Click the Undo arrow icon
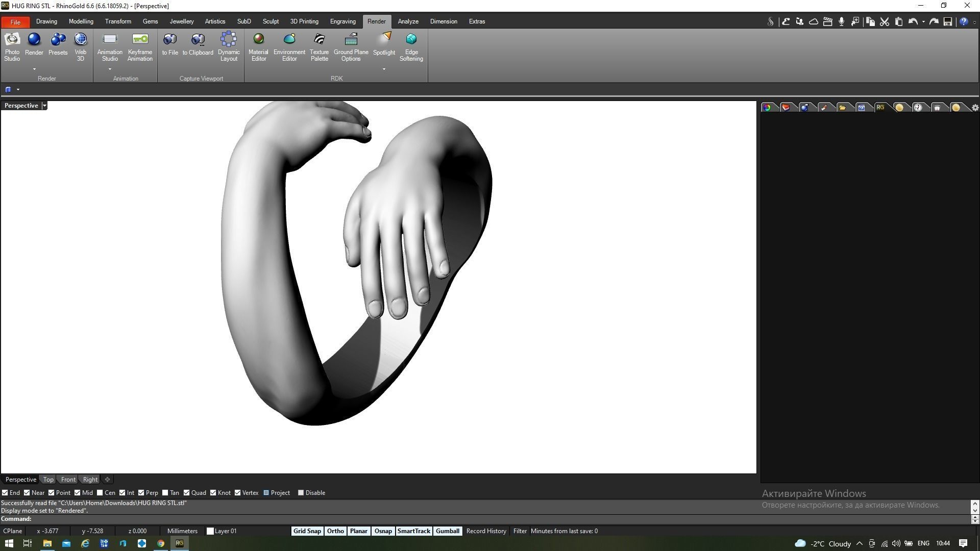 click(x=913, y=21)
